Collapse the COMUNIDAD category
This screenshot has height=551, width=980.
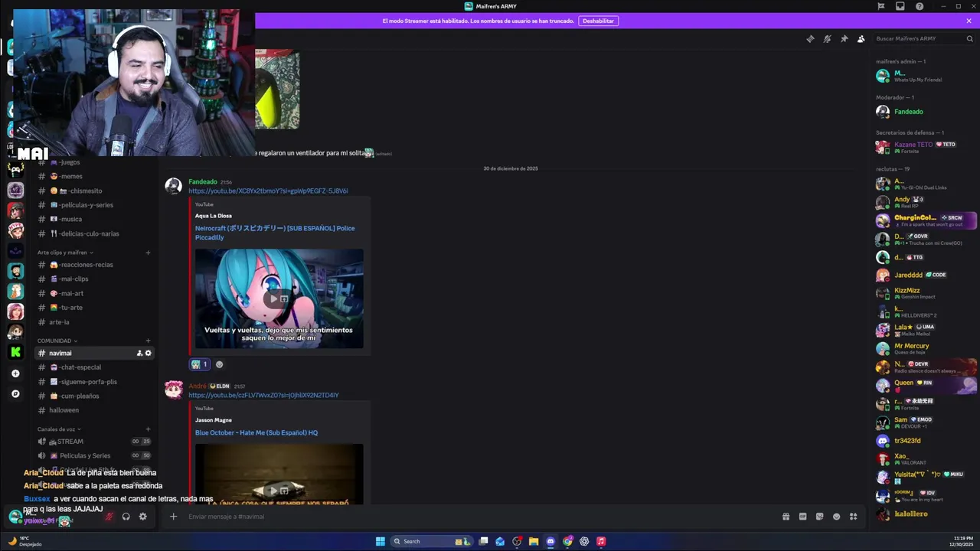click(x=57, y=341)
